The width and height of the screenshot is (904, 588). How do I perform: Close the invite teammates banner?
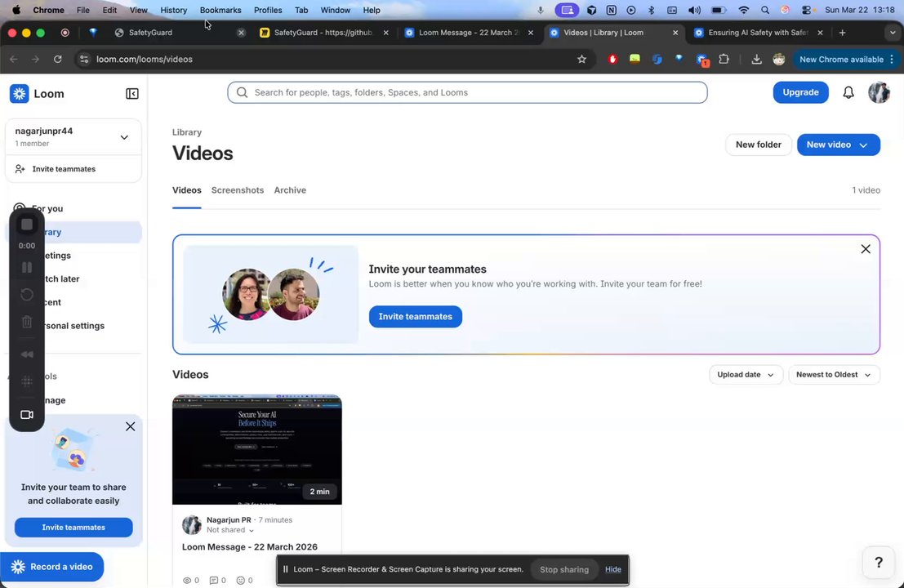[866, 249]
